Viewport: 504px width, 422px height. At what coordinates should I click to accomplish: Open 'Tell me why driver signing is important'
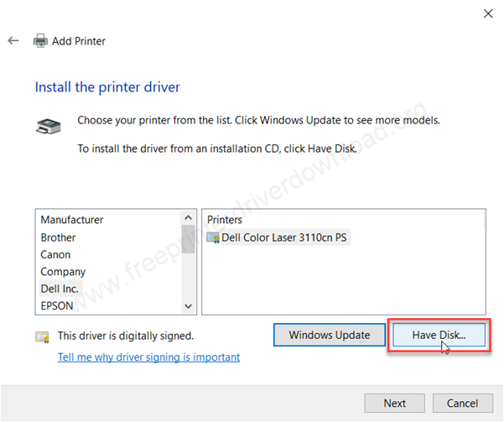click(x=148, y=357)
